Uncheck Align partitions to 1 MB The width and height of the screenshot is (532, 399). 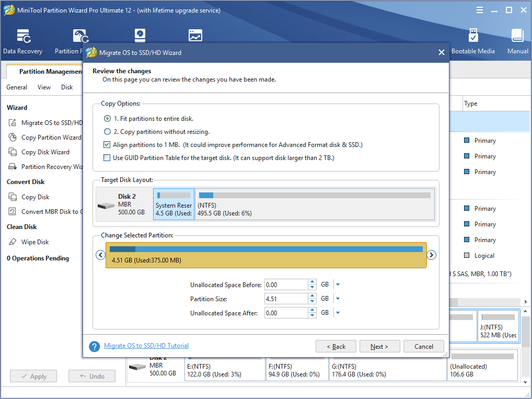[x=107, y=145]
